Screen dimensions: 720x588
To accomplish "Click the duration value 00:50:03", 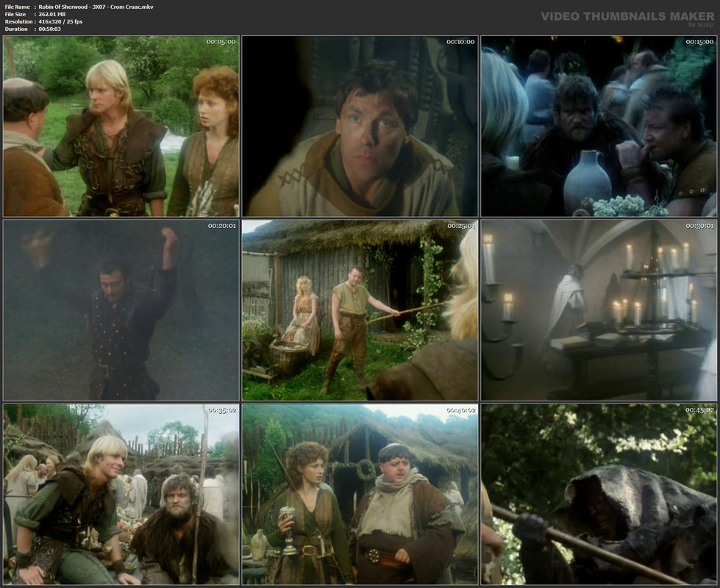I will pyautogui.click(x=49, y=29).
